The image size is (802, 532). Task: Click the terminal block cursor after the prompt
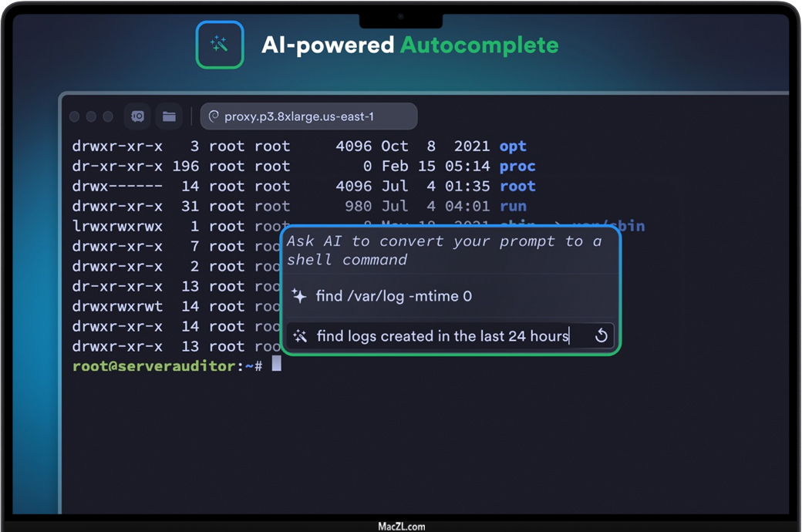[277, 365]
